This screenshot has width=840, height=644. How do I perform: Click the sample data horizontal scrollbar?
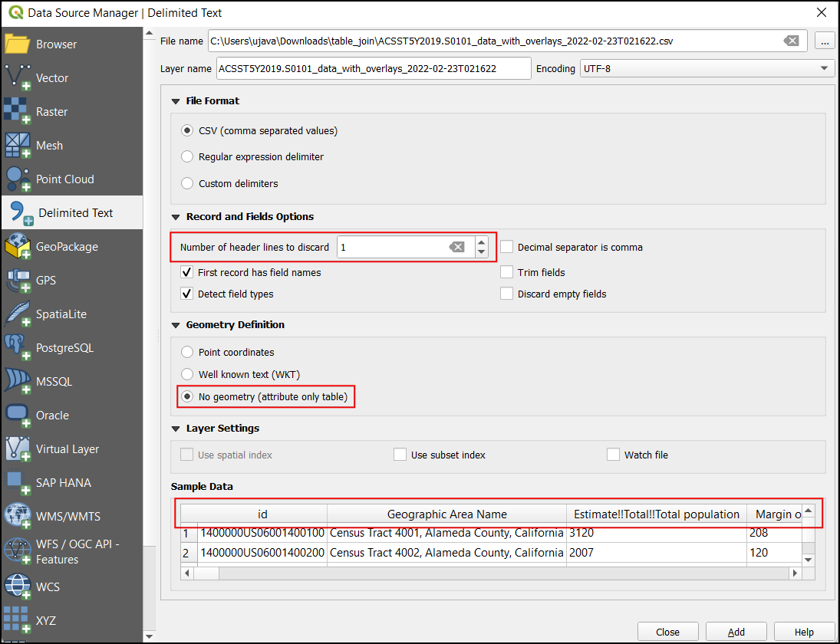click(491, 573)
